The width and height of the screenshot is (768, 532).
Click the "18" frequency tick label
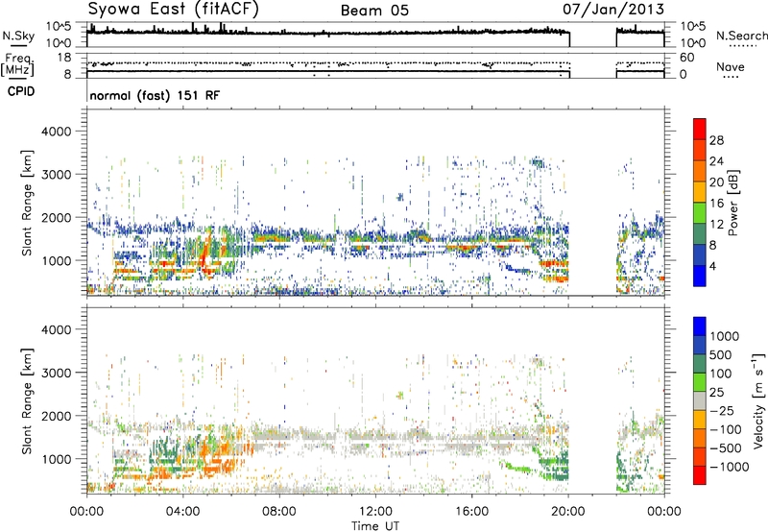(x=64, y=58)
